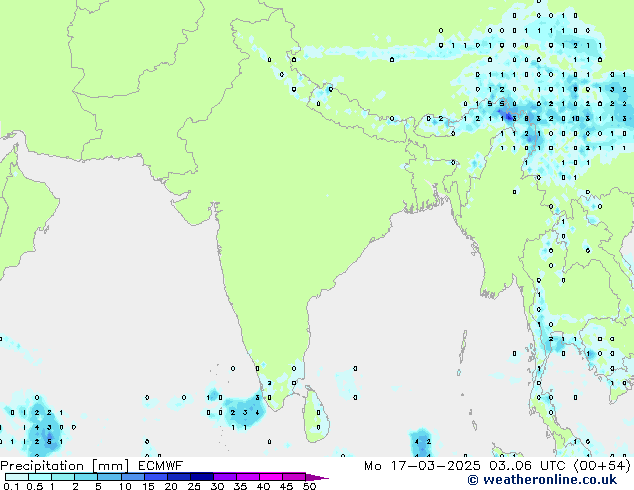
Task: Click the "ECMWF" model label
Action: coord(160,466)
